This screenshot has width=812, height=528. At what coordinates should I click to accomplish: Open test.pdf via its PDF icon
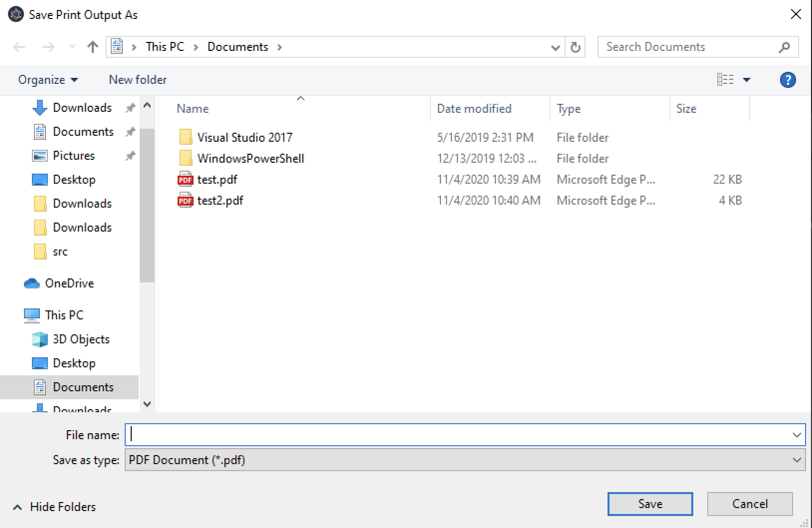(x=185, y=179)
